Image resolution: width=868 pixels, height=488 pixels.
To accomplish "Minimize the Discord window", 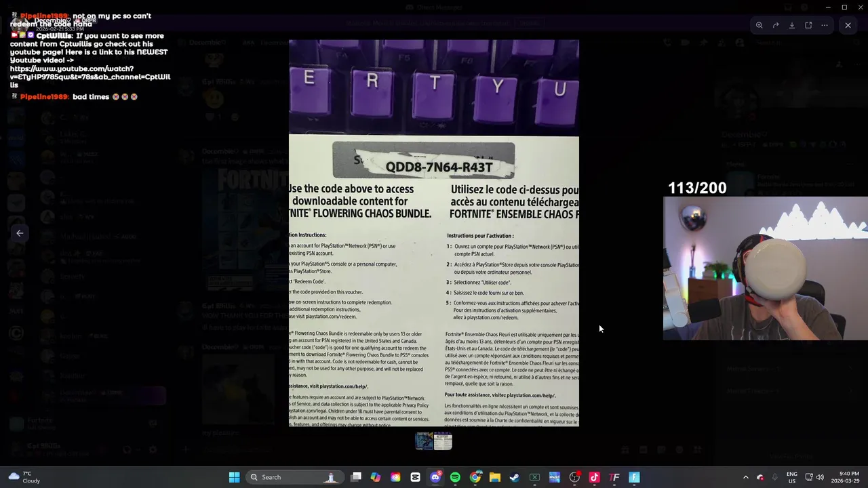I will click(828, 7).
